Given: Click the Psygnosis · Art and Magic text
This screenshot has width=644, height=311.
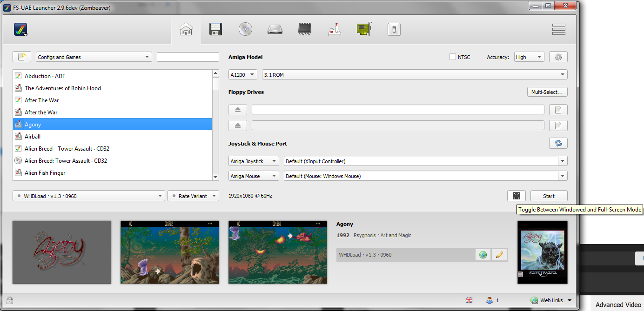Looking at the screenshot, I should (382, 235).
